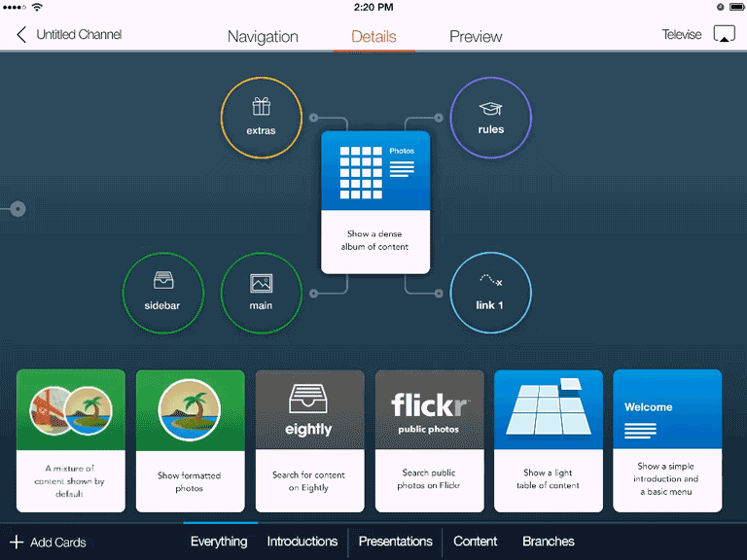Select the link 1 circle
The height and width of the screenshot is (560, 747).
[x=490, y=293]
